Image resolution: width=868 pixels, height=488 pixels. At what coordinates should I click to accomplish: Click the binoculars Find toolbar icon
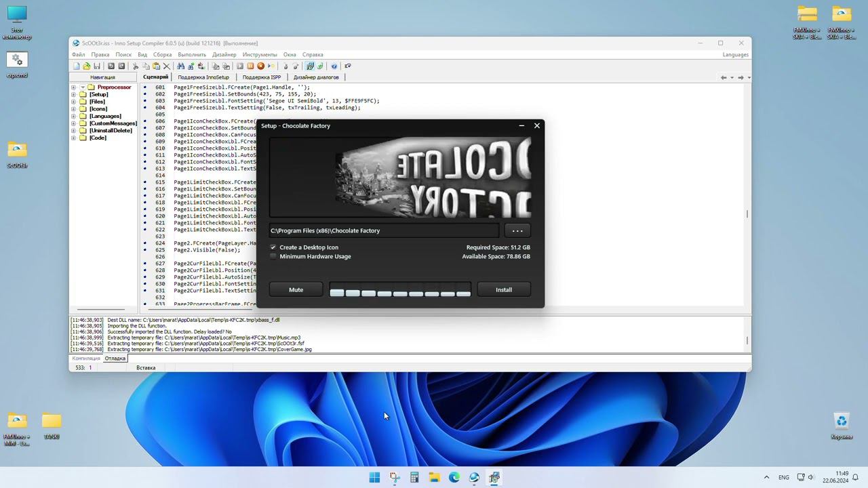tap(180, 66)
